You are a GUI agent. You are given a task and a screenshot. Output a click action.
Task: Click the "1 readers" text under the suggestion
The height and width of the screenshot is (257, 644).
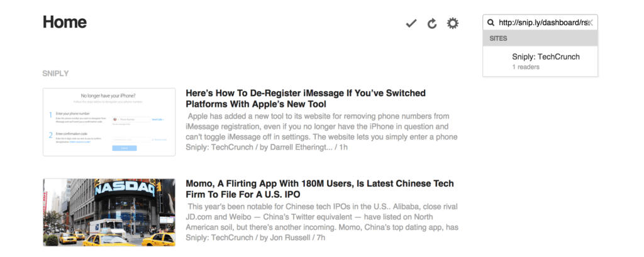pos(525,67)
